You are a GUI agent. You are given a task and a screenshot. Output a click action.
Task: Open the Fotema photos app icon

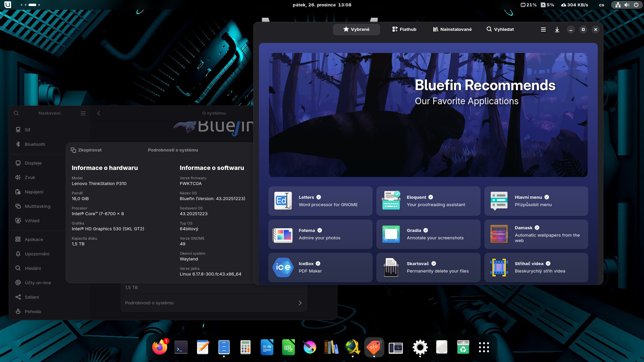(x=283, y=234)
